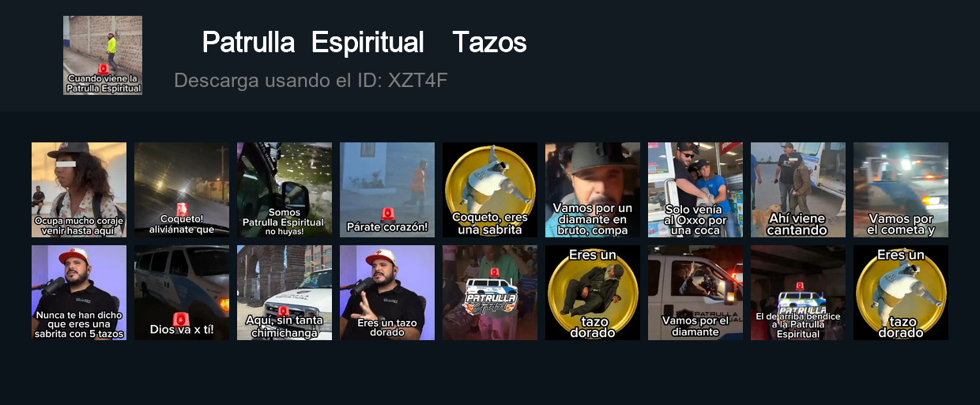Select the 'Coqueto, eres una sabrita' gold tazo sticker

(490, 190)
